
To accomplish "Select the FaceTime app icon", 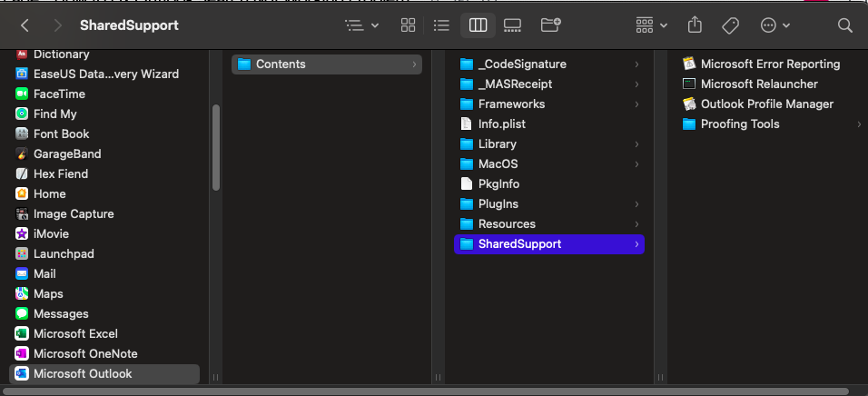I will [22, 94].
